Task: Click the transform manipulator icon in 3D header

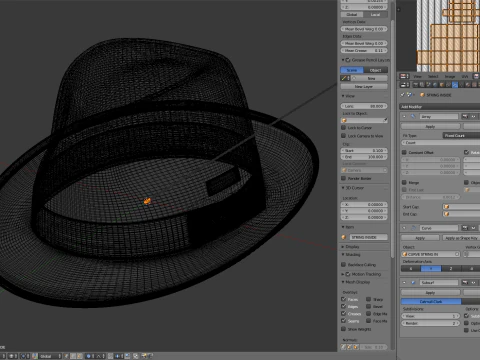Action: (x=35, y=356)
